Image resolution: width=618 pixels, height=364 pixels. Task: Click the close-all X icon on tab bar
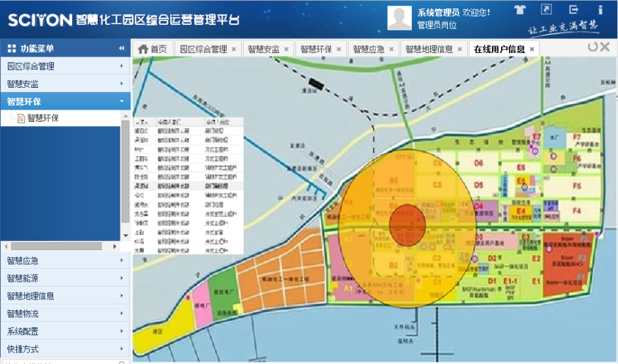[x=605, y=47]
